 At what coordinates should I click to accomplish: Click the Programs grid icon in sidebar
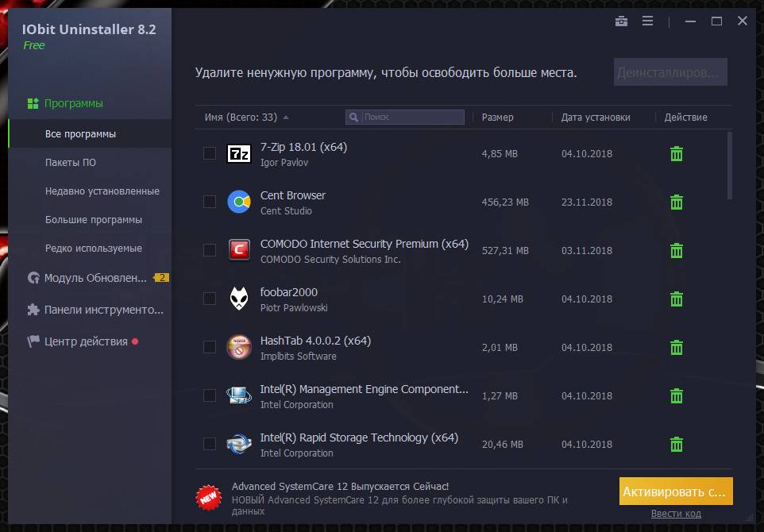(x=33, y=103)
